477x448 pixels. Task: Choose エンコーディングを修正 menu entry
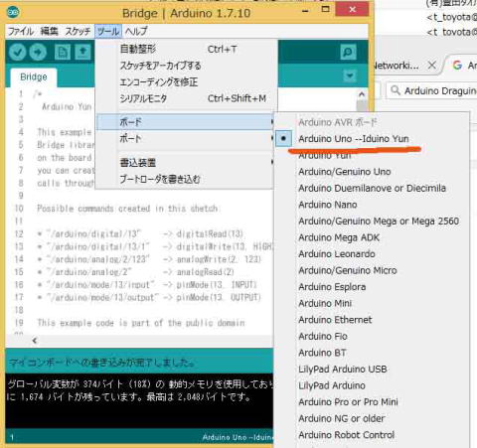click(186, 81)
